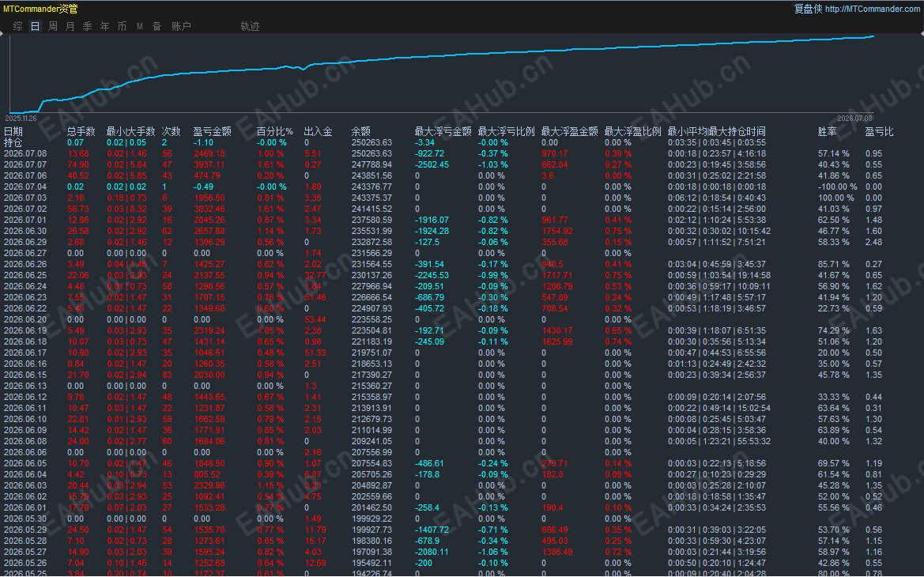Screen dimensions: 924x577
Task: Click the 总手数 column header
Action: point(81,131)
